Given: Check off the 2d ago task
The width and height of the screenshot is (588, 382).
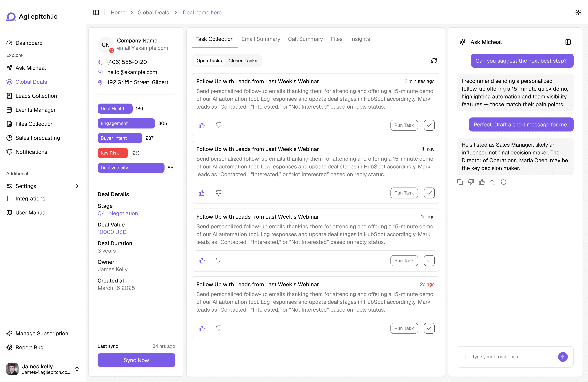Looking at the screenshot, I should coord(429,328).
